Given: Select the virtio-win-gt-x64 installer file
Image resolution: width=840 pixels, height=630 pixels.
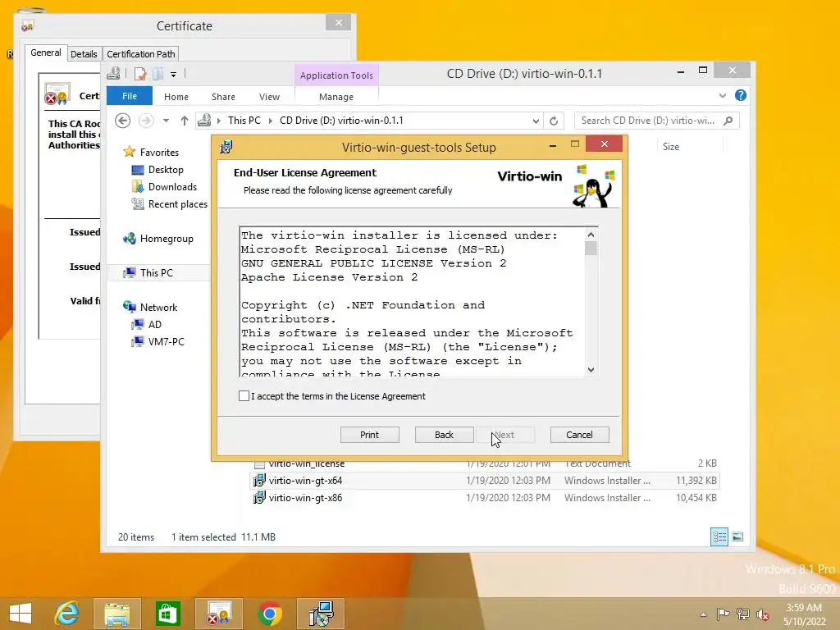Looking at the screenshot, I should (305, 481).
